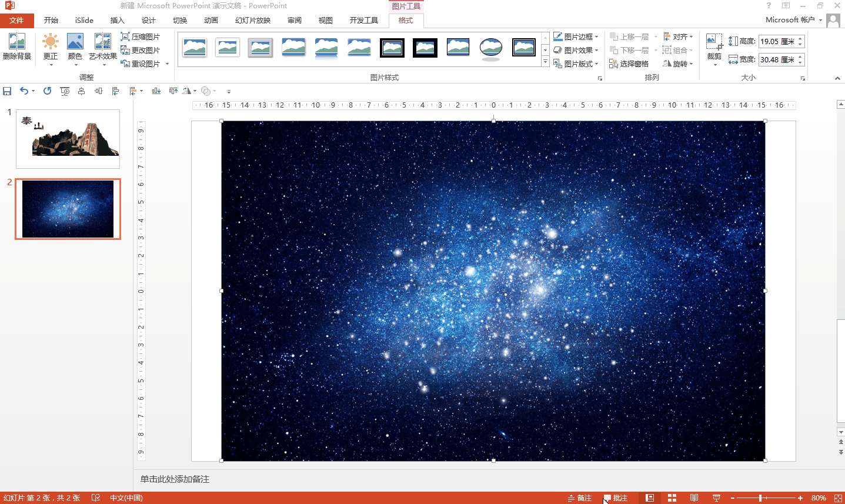Click the zoom slider handle
The image size is (845, 504).
coord(760,498)
